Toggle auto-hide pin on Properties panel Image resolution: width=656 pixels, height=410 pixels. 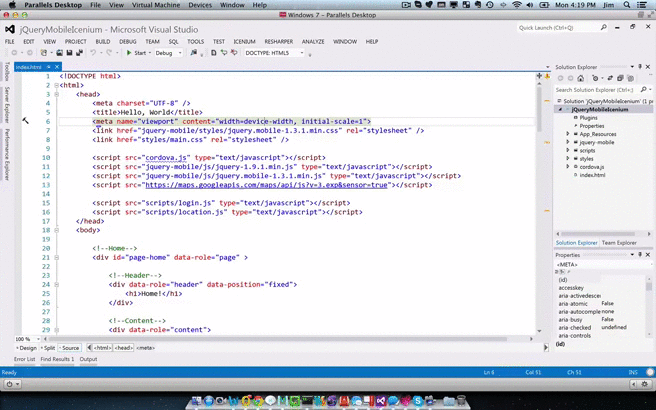click(640, 254)
